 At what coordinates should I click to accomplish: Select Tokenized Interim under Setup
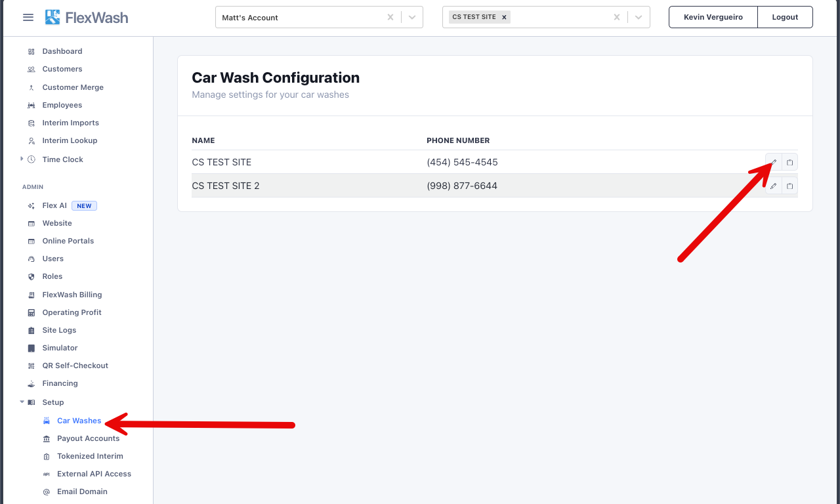tap(90, 456)
